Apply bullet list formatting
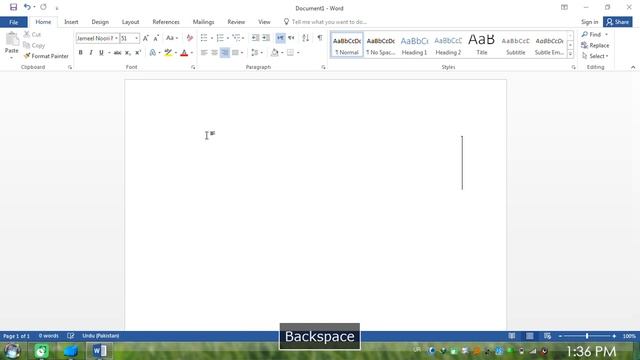640x360 pixels. [204, 38]
